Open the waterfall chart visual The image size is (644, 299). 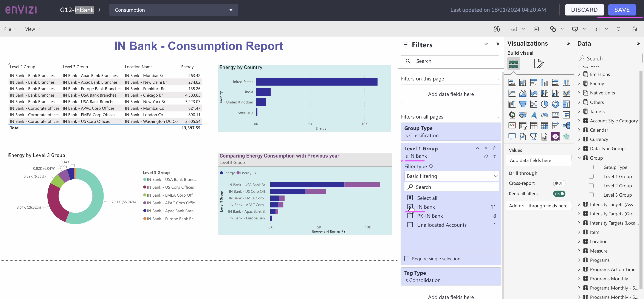[512, 104]
